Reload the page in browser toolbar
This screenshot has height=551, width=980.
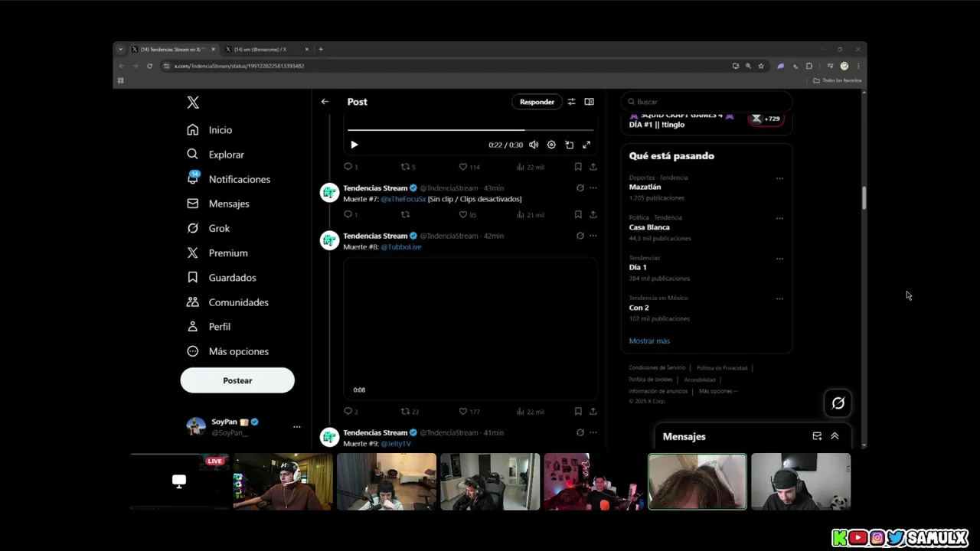[149, 66]
